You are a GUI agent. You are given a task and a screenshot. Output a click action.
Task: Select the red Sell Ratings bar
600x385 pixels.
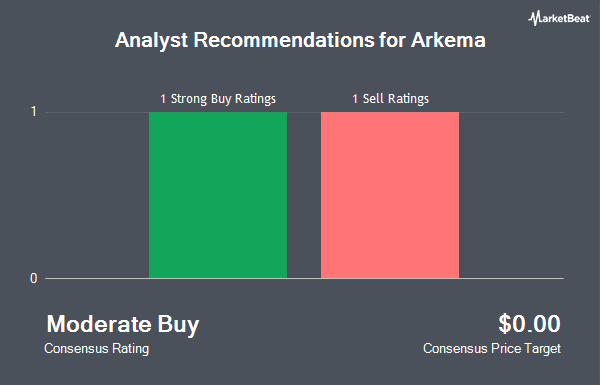[x=390, y=195]
